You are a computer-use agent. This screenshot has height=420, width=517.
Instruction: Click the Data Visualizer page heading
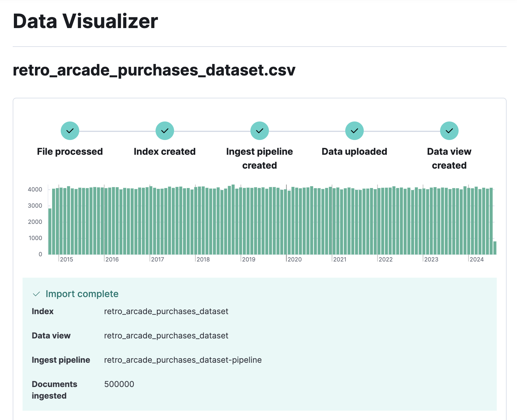point(86,21)
